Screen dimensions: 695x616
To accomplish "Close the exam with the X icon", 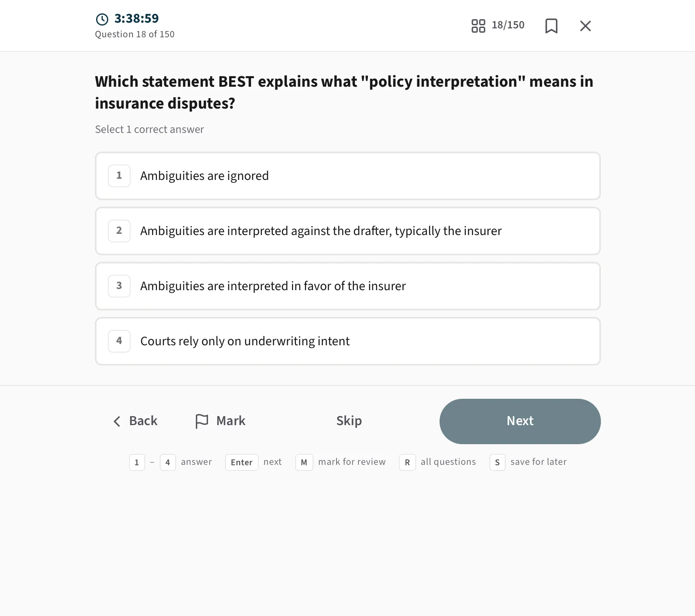I will (x=585, y=26).
